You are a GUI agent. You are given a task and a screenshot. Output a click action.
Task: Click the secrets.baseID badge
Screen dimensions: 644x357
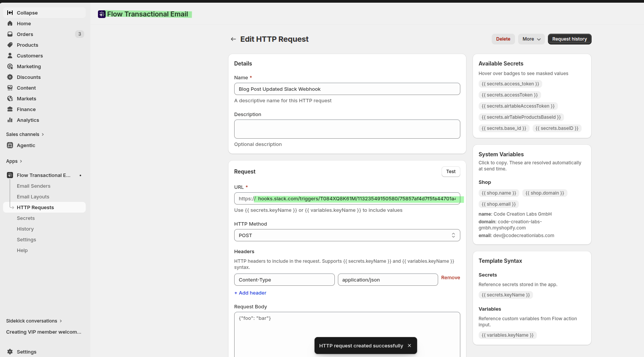557,128
